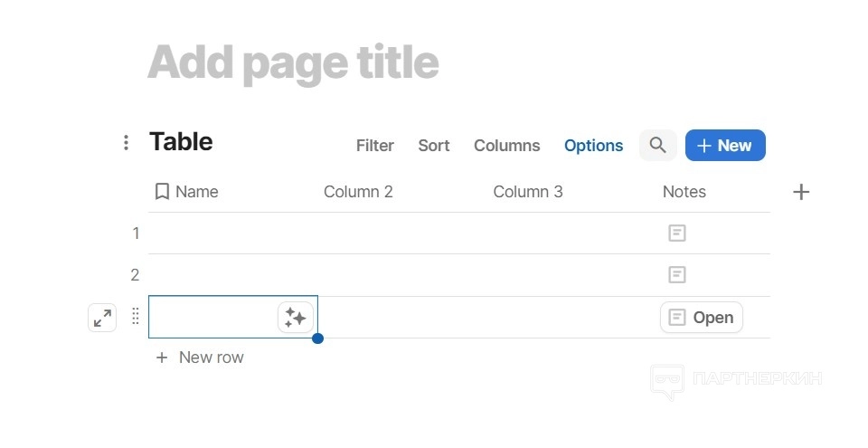
Task: Open the Columns menu
Action: (506, 146)
